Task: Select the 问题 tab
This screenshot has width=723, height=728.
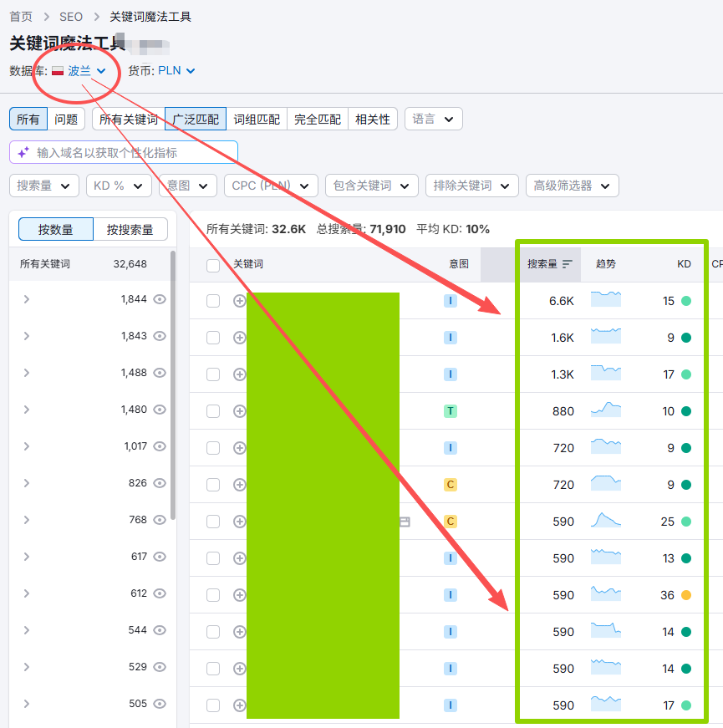Action: click(x=66, y=119)
